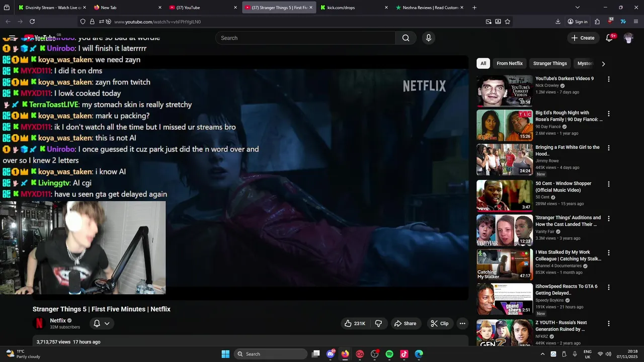The width and height of the screenshot is (644, 362).
Task: Click the YouTube search magnifier button
Action: 406,38
